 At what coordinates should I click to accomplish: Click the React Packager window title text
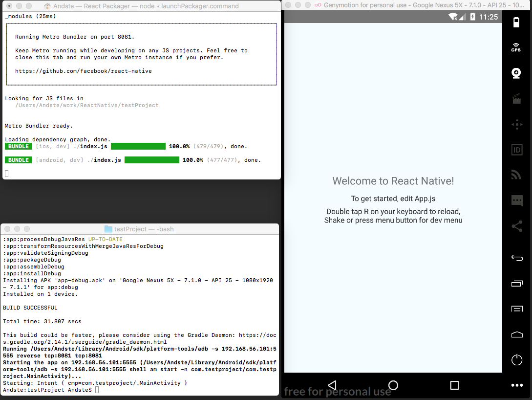(x=146, y=6)
